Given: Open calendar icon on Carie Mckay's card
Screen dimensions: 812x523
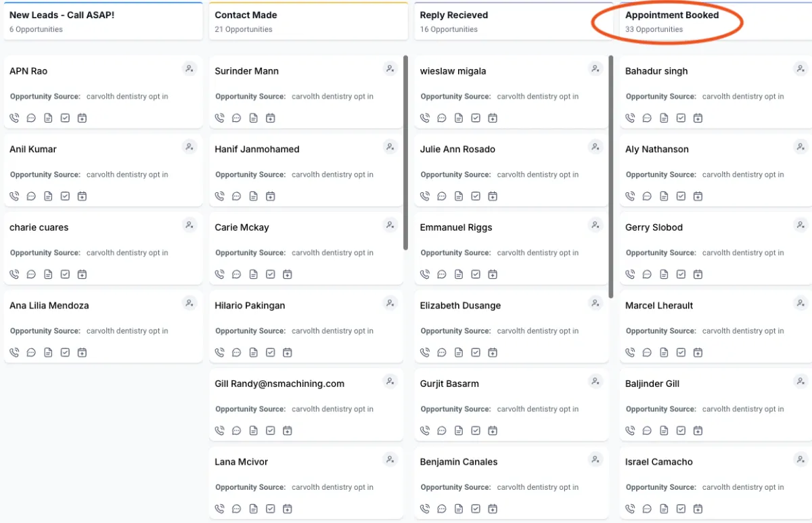Looking at the screenshot, I should pyautogui.click(x=287, y=274).
